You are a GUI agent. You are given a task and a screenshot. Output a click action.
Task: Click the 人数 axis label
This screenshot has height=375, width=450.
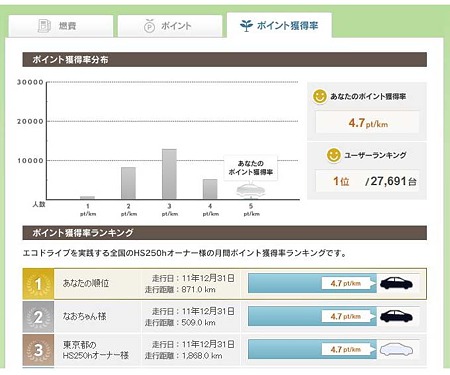pyautogui.click(x=39, y=204)
